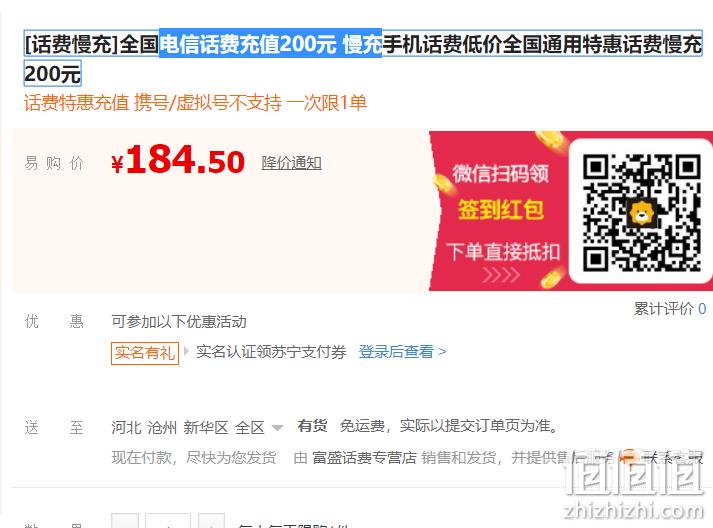
Task: Click the lion mascot logo in QR code
Action: (x=641, y=213)
